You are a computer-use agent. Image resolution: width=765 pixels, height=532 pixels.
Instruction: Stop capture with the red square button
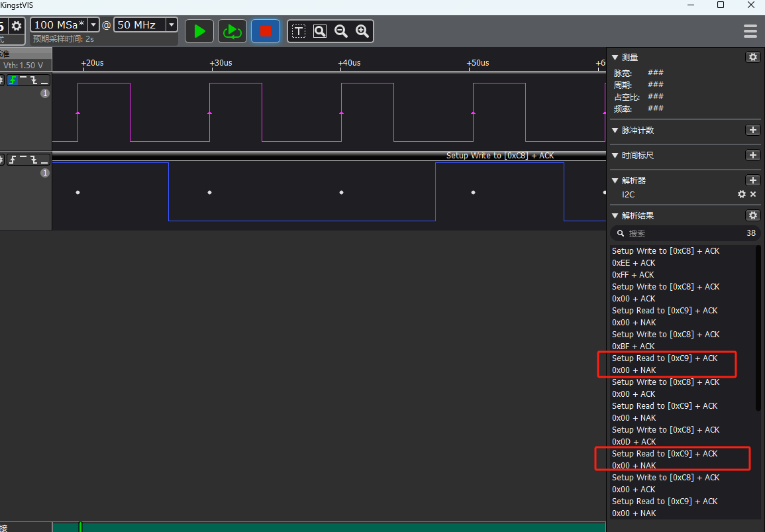266,32
